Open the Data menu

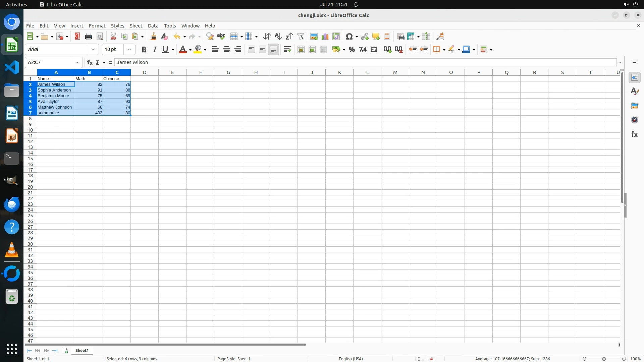(153, 26)
